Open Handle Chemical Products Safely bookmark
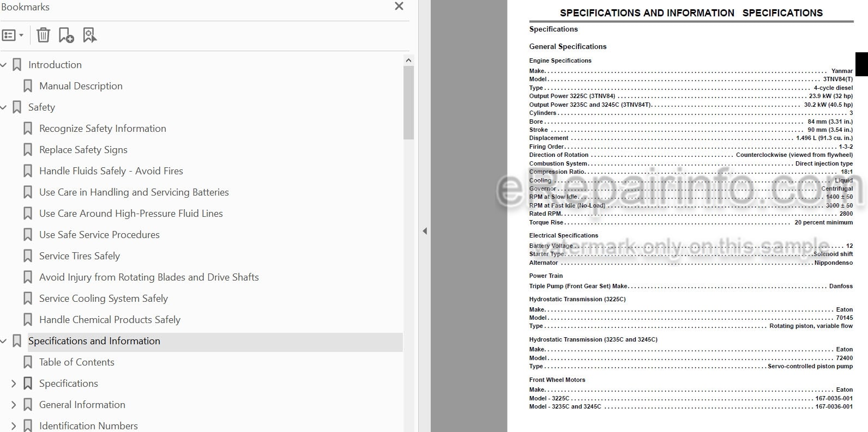 pyautogui.click(x=110, y=320)
